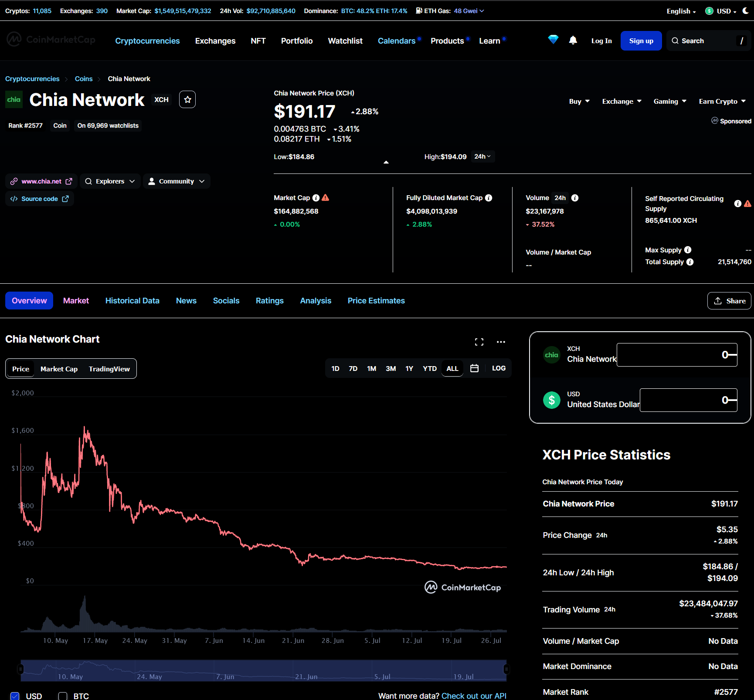Viewport: 754px width, 700px height.
Task: Toggle LOG scale on chart
Action: pos(499,368)
